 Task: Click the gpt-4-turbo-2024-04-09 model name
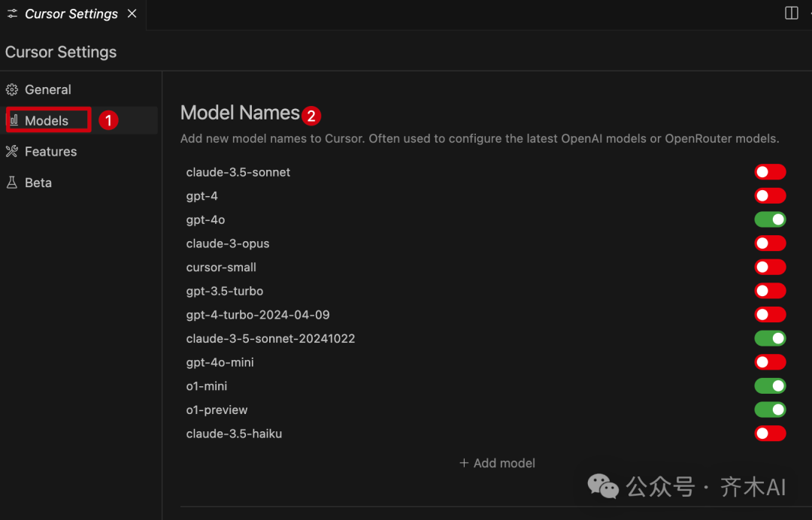pos(258,315)
